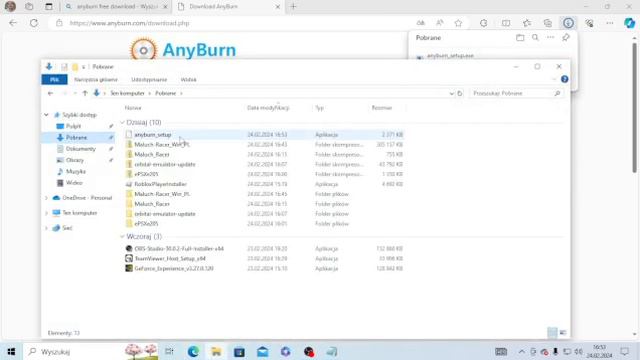Go up one folder level in Explorer
Viewport: 640px width, 360px height.
85,93
